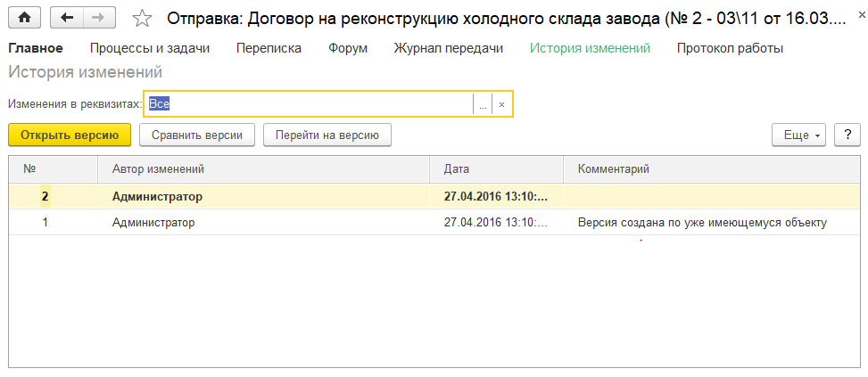Screen dimensions: 868x377
Task: Go forward with the right arrow
Action: pos(98,18)
